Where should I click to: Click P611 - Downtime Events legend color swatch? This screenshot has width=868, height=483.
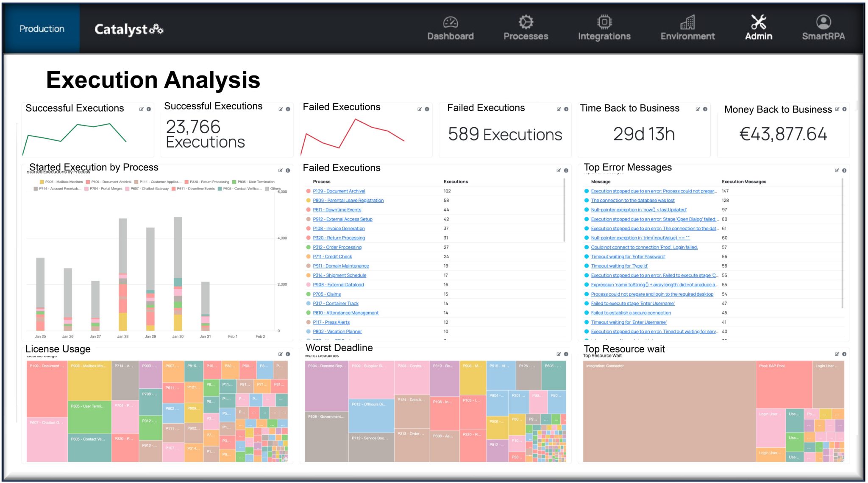(x=174, y=189)
